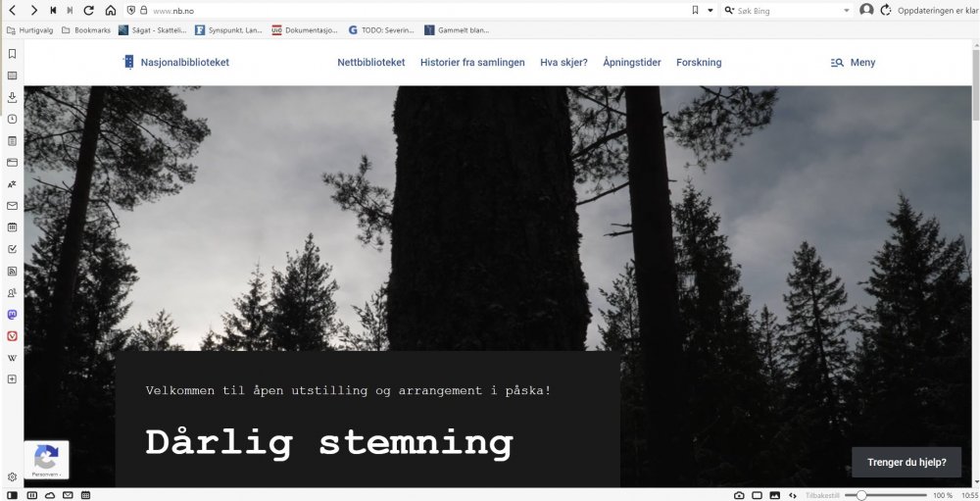Image resolution: width=980 pixels, height=501 pixels.
Task: Open the site Meny
Action: point(853,63)
